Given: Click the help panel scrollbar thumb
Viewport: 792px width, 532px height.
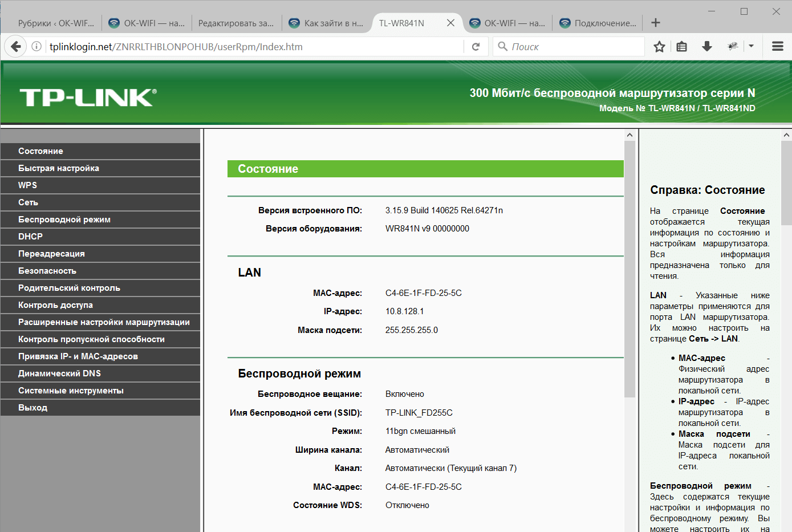Looking at the screenshot, I should click(787, 182).
